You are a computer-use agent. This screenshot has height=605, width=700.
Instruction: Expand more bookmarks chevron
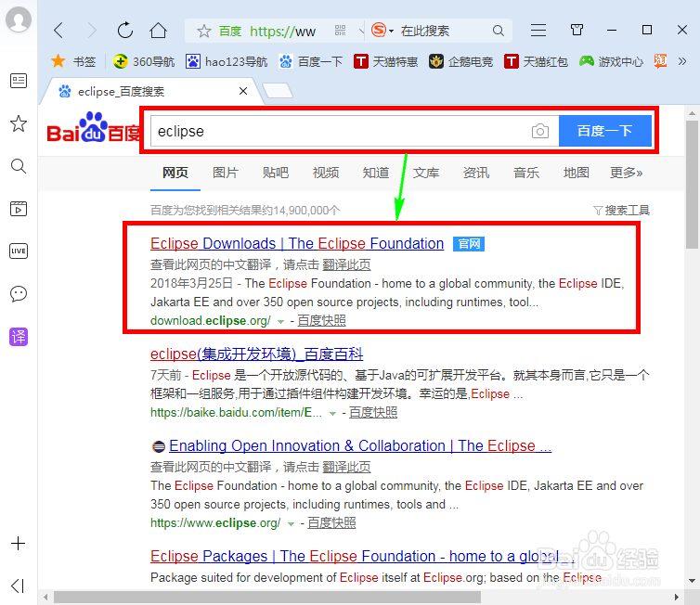click(682, 61)
